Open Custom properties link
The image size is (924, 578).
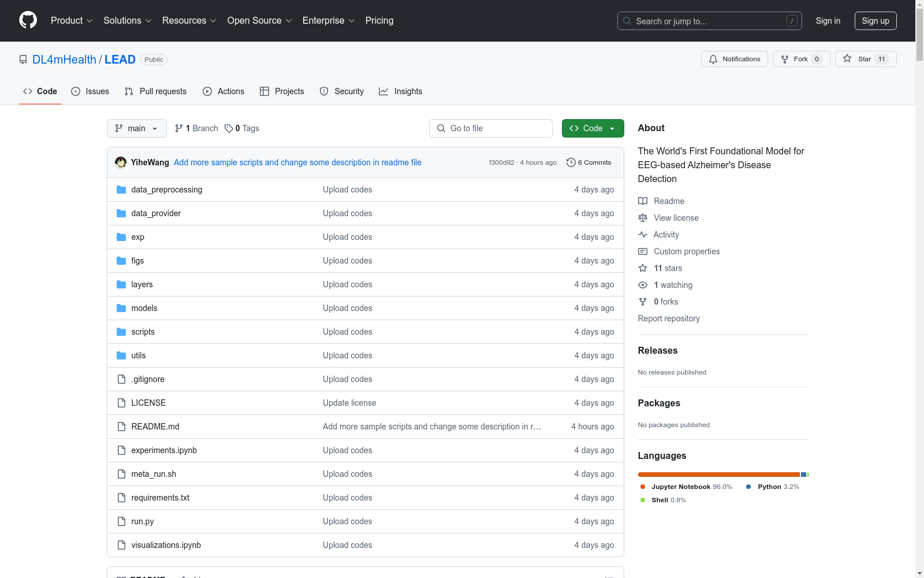[x=687, y=251]
